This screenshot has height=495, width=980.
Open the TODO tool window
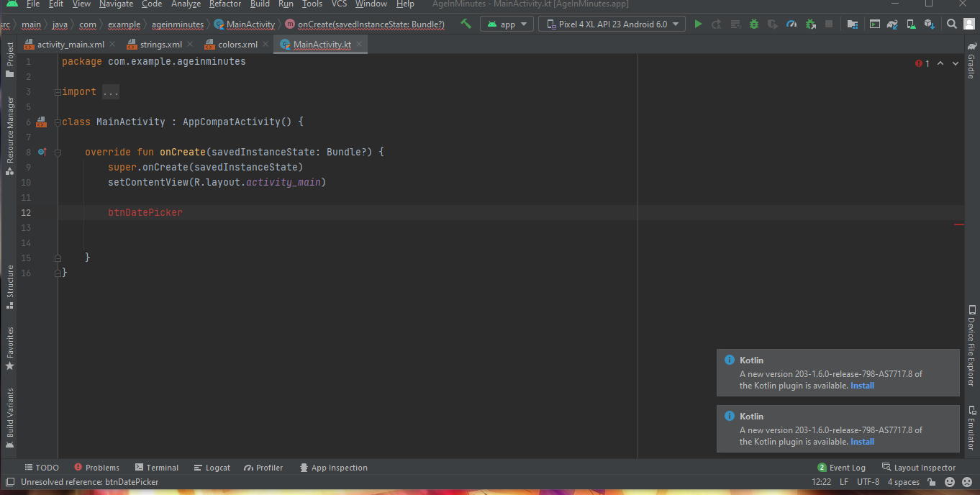(x=42, y=468)
